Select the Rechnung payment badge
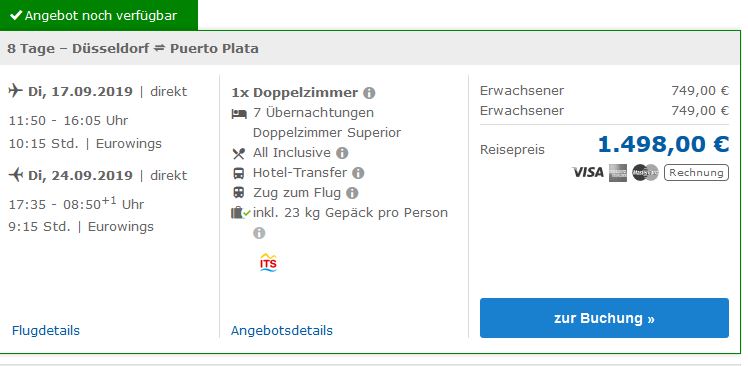The height and width of the screenshot is (366, 748). (696, 173)
